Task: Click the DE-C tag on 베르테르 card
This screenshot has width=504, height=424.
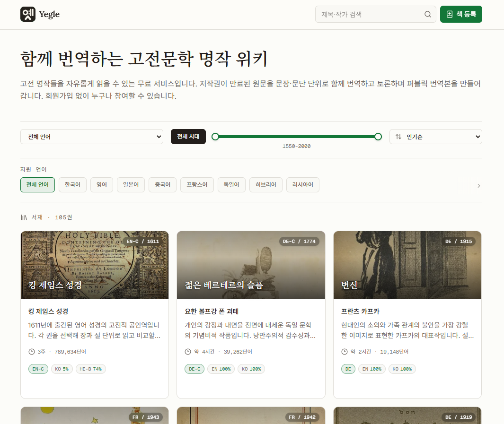Action: point(195,369)
